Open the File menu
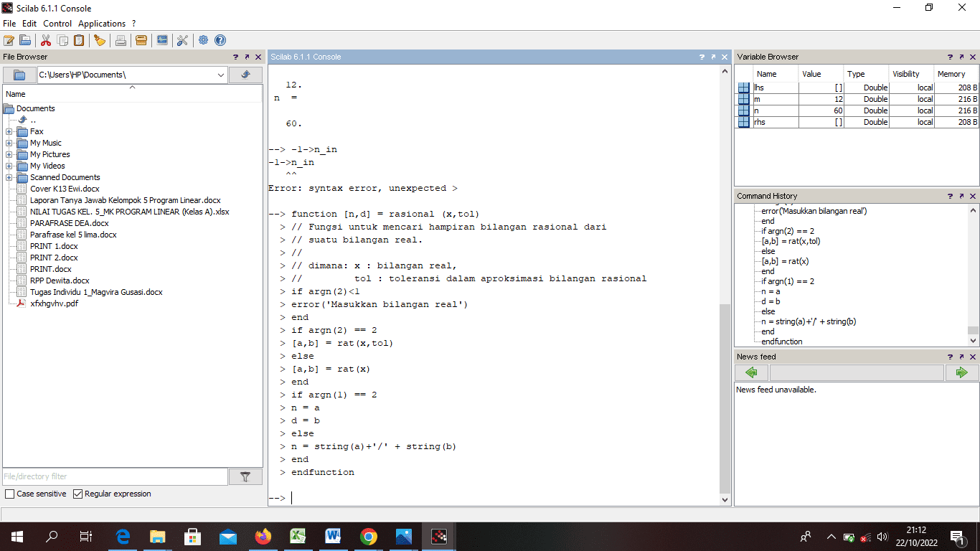The image size is (980, 551). click(x=9, y=24)
